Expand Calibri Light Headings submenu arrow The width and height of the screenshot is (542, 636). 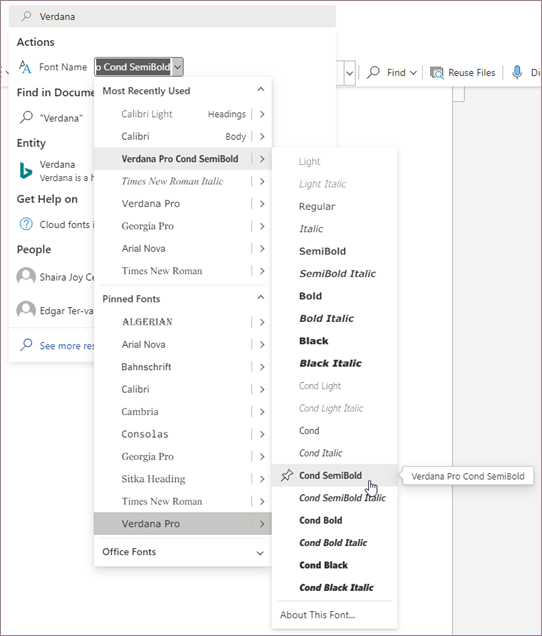point(262,114)
